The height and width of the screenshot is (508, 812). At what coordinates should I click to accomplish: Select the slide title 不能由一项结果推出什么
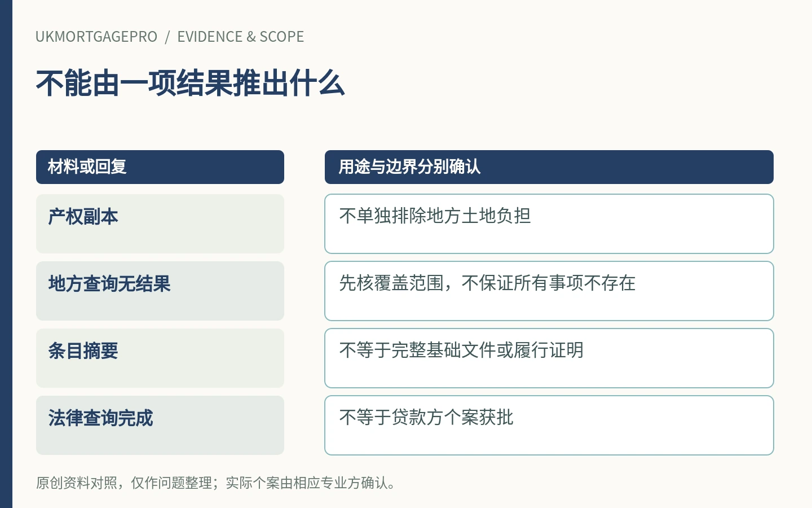coord(190,83)
